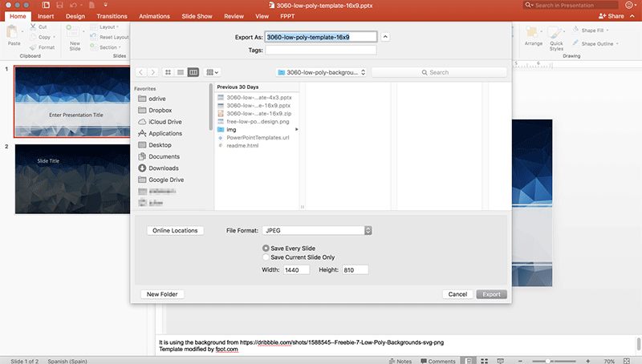Image resolution: width=642 pixels, height=364 pixels.
Task: Select Save Current Slide Only option
Action: [x=267, y=257]
